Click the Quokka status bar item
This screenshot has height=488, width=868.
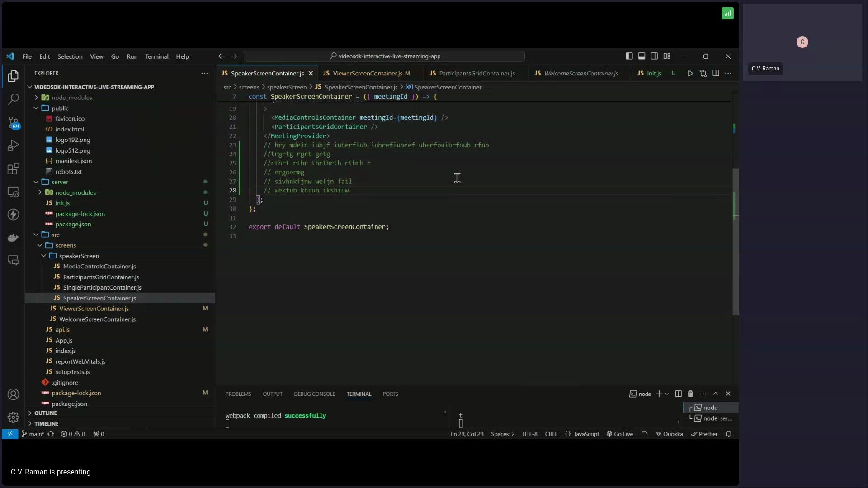coord(669,434)
